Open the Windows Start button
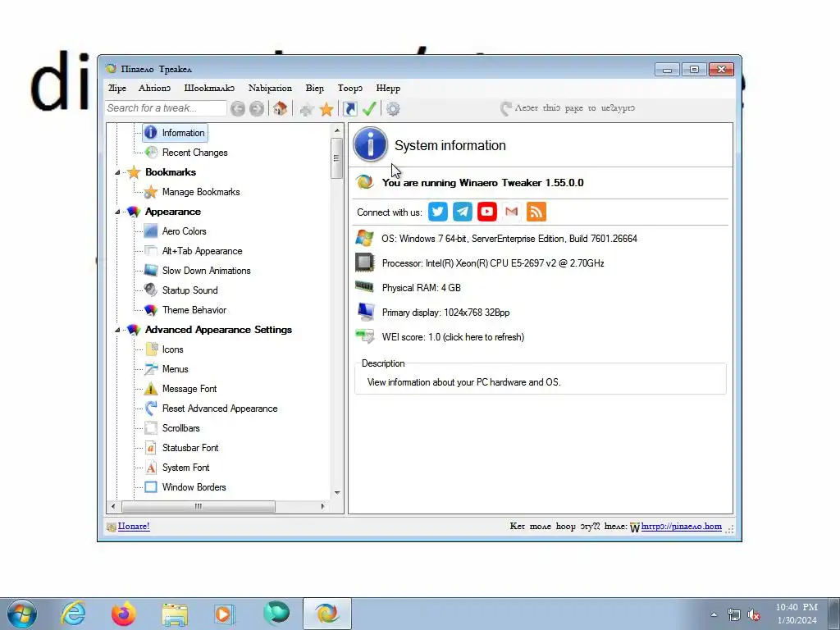 pyautogui.click(x=22, y=614)
